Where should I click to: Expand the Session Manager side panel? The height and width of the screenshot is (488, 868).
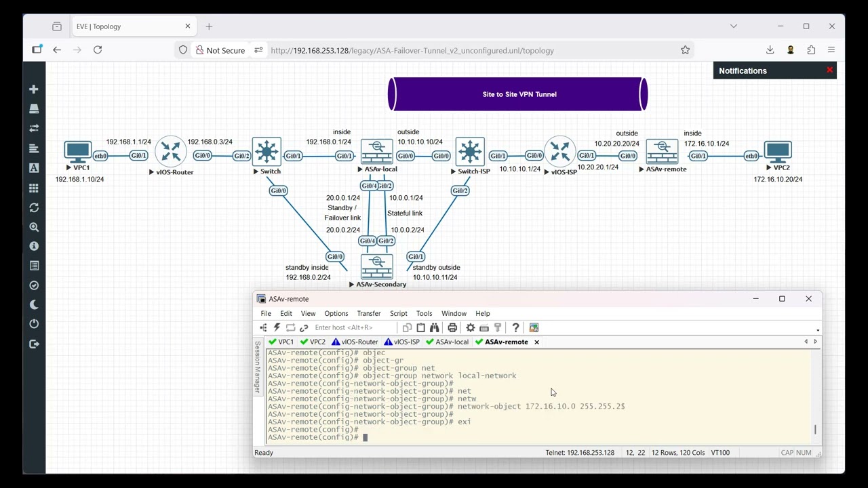[258, 367]
